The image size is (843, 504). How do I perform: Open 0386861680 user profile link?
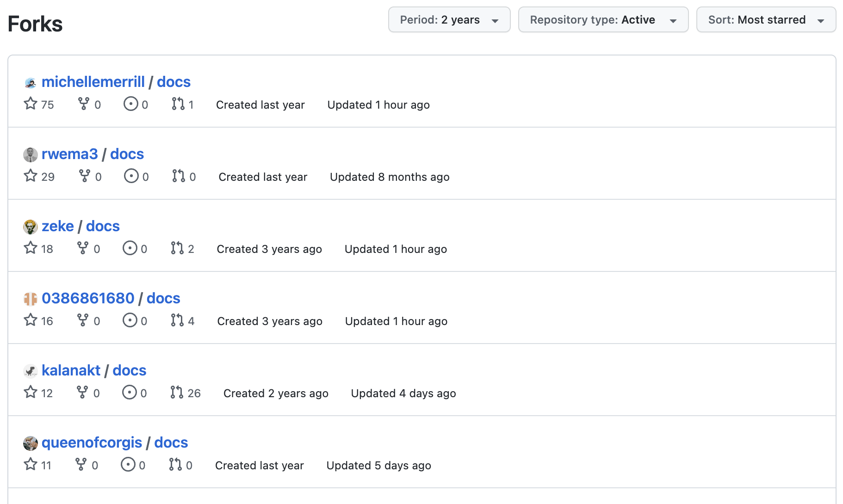[88, 298]
